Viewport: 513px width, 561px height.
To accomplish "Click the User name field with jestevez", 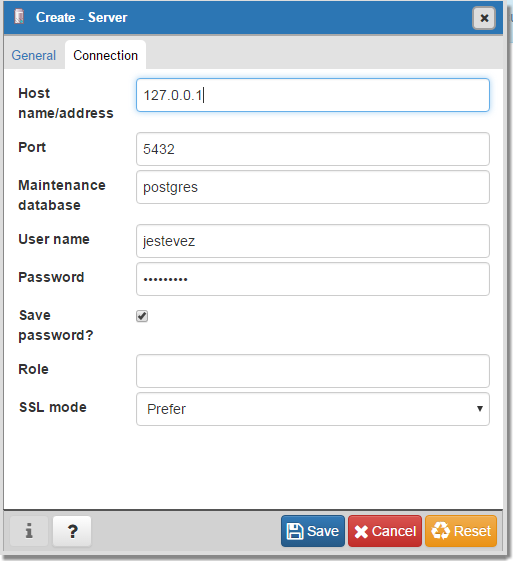I will (313, 241).
